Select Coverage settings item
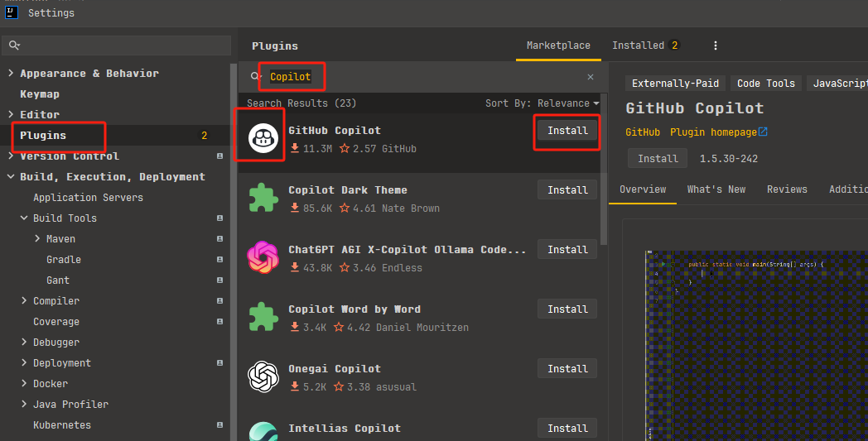 click(x=56, y=322)
